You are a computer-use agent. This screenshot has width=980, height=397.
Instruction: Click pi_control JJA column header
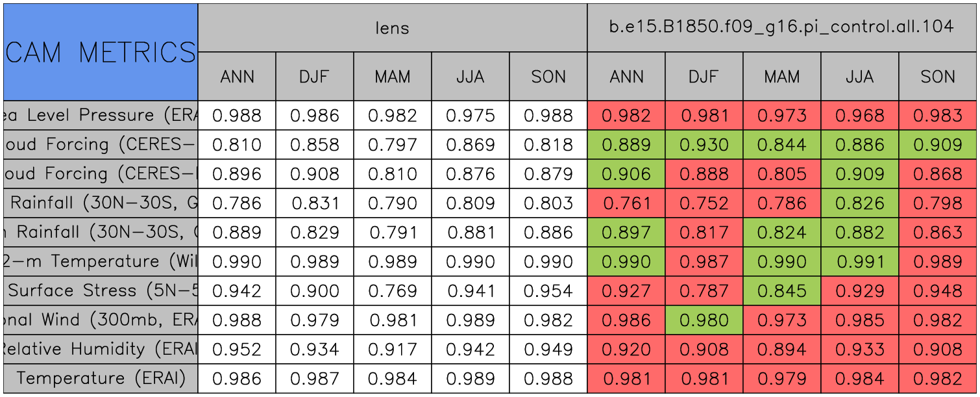(859, 77)
